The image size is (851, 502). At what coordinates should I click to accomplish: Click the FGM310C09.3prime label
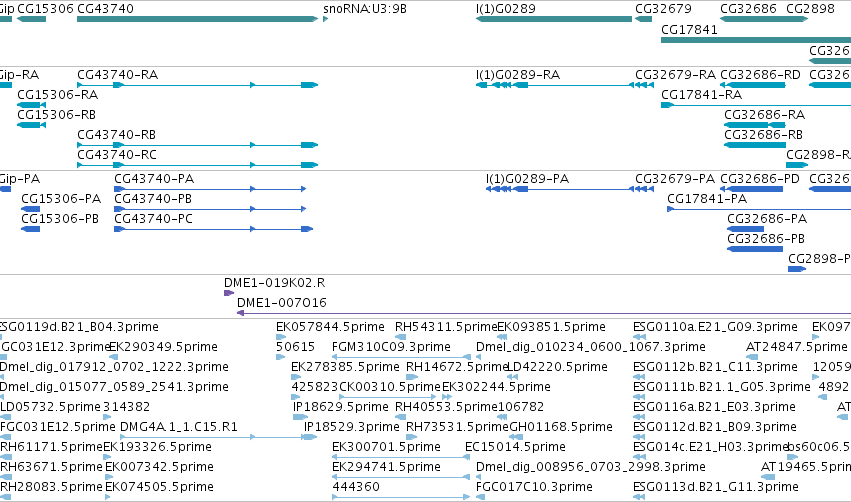(391, 347)
